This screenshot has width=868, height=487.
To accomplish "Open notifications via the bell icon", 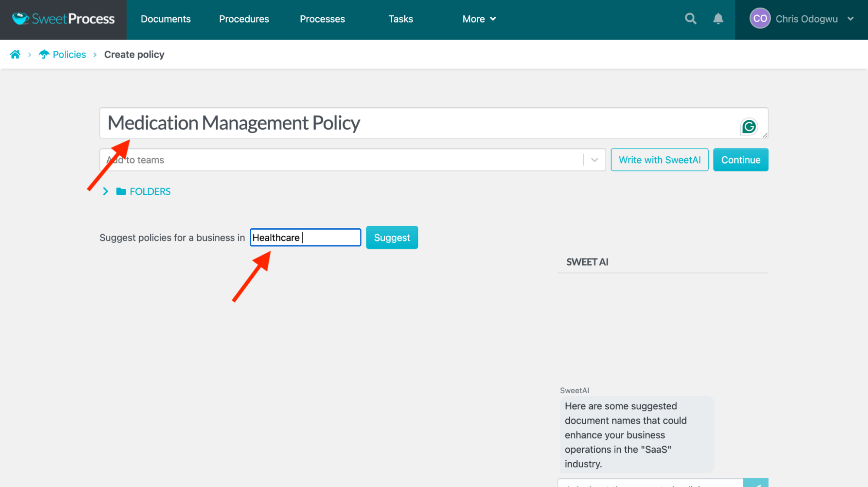I will tap(718, 19).
